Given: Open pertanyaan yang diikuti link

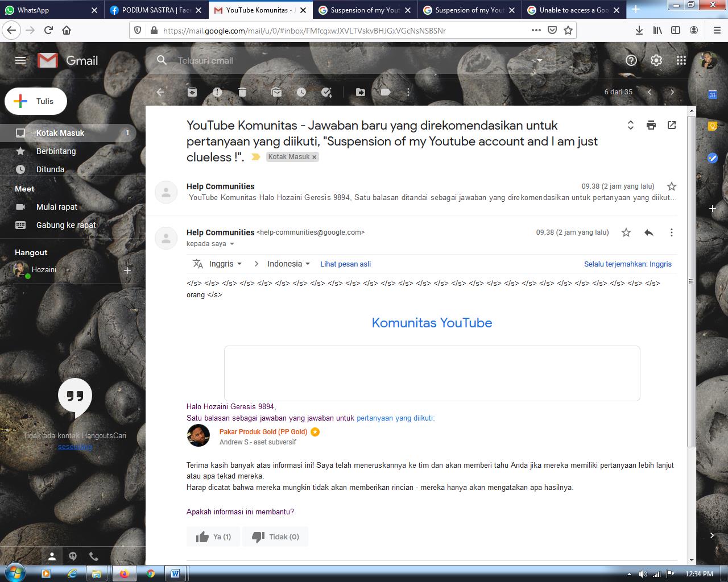Looking at the screenshot, I should click(x=395, y=418).
